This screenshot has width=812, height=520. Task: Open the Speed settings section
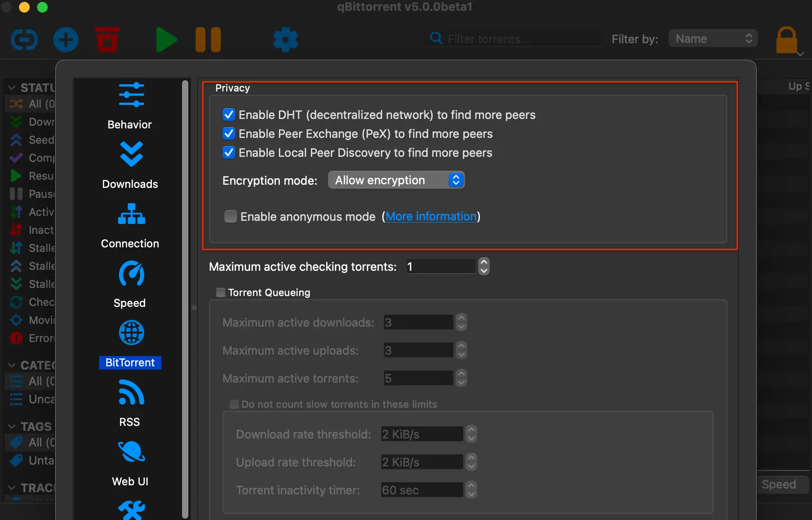pyautogui.click(x=130, y=285)
